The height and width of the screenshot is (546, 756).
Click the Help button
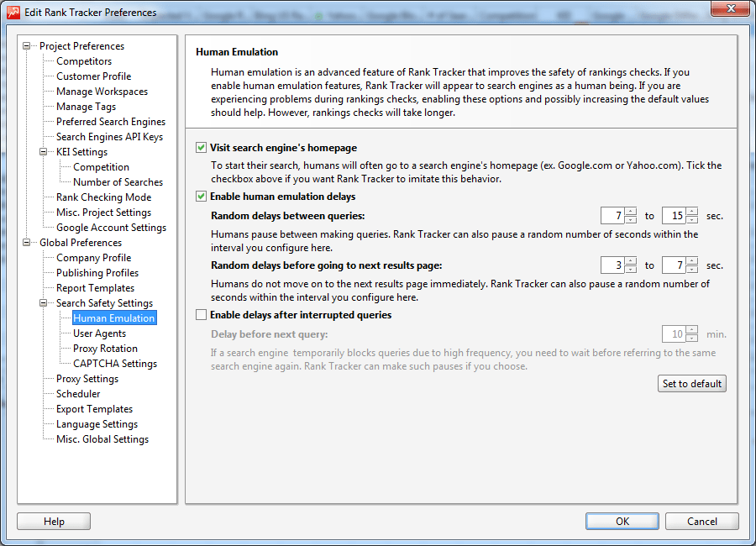[54, 522]
